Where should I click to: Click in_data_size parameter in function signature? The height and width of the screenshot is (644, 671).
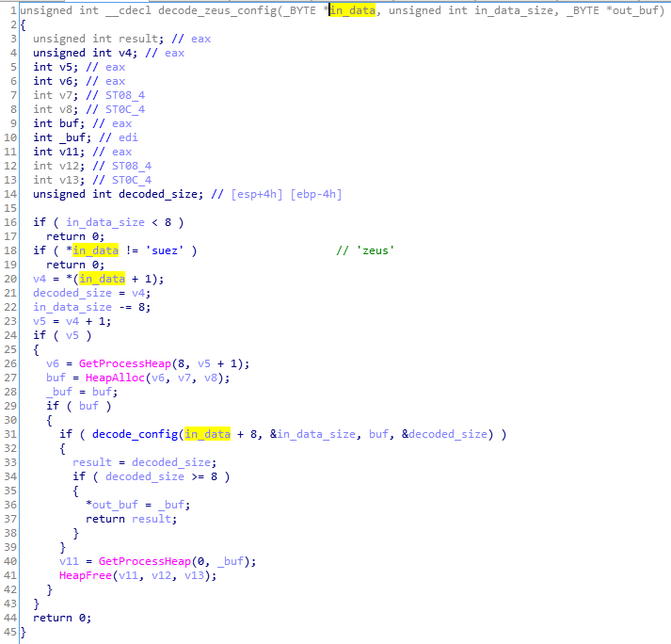(514, 10)
